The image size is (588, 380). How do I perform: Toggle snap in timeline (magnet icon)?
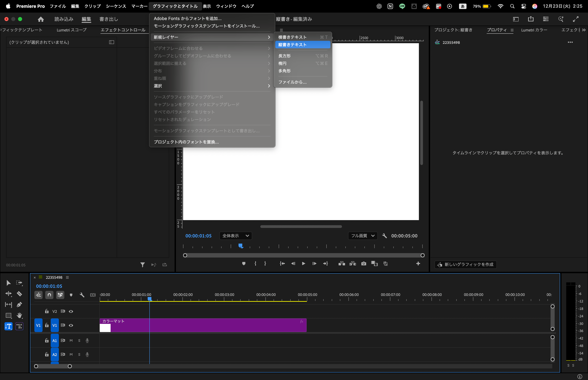tap(49, 295)
